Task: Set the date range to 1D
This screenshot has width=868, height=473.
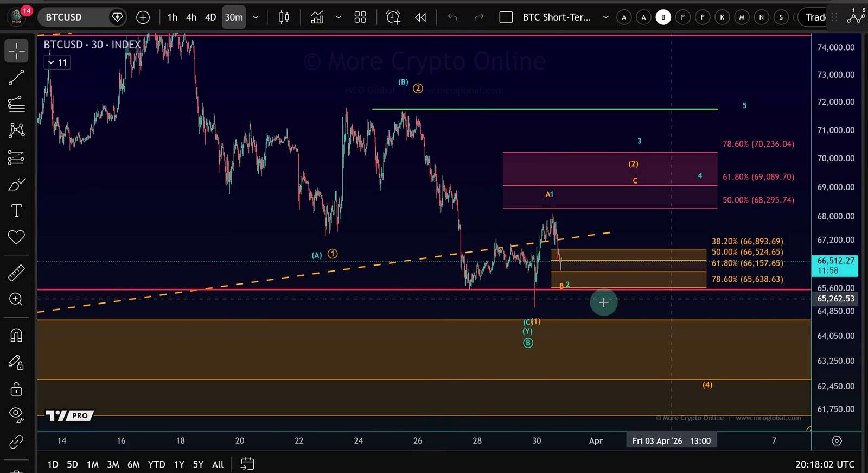Action: (53, 464)
